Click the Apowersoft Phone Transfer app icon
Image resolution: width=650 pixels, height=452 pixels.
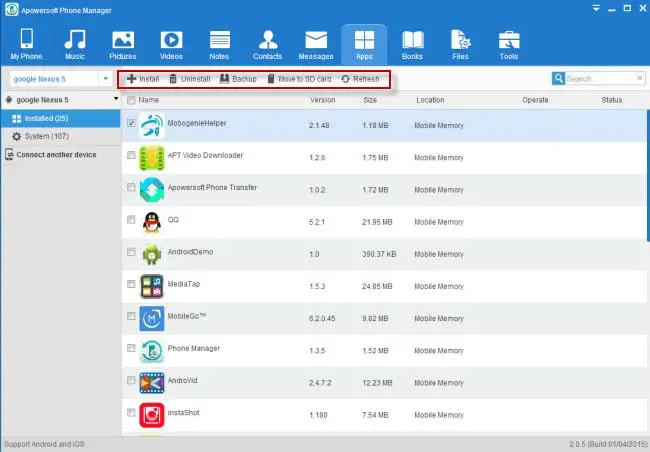(152, 190)
